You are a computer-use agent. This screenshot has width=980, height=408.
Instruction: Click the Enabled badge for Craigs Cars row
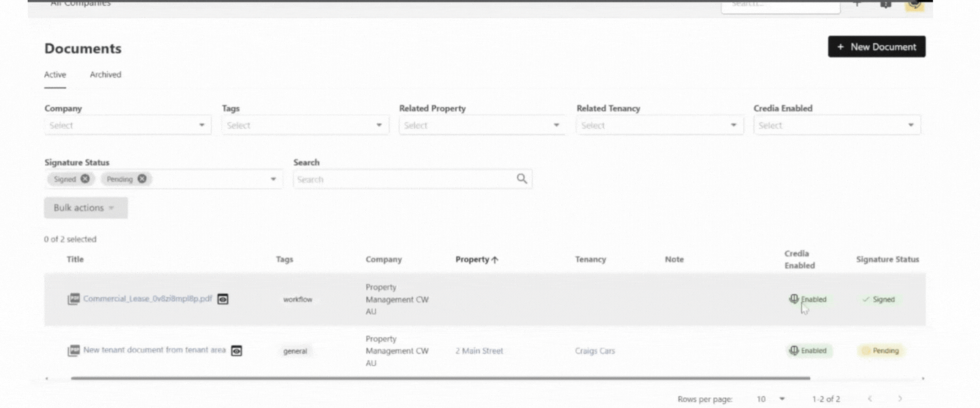point(808,351)
